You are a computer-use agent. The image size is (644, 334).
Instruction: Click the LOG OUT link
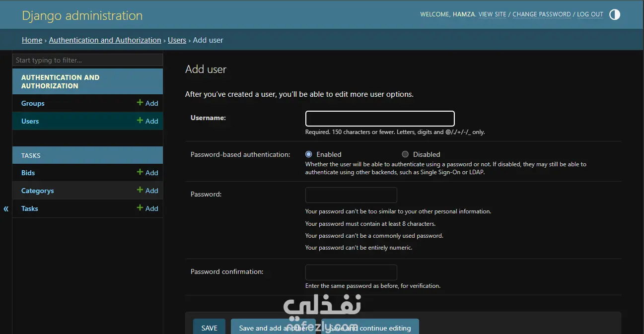coord(590,14)
